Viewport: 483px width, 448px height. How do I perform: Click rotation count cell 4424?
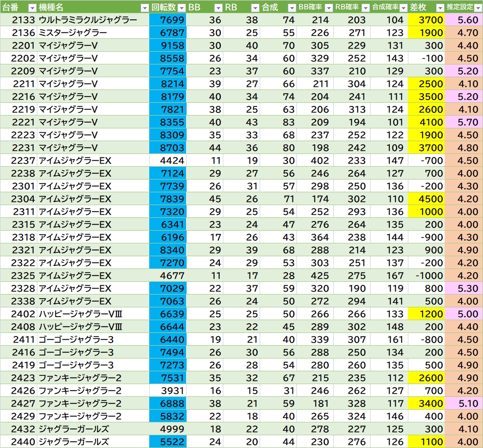168,161
